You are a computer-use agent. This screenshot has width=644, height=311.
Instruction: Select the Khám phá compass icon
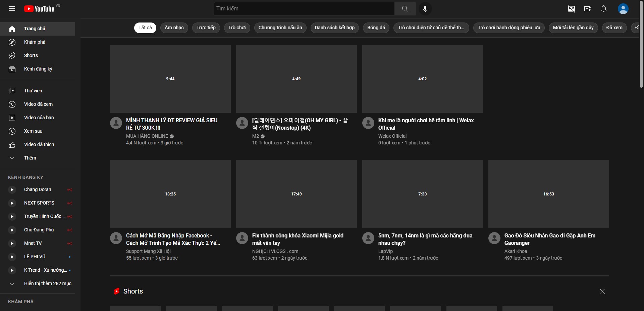12,42
